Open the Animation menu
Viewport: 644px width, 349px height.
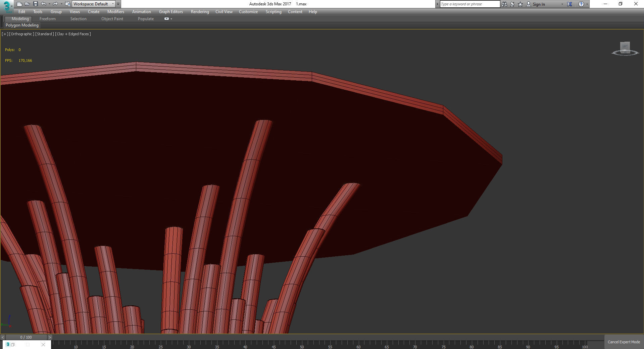click(142, 12)
